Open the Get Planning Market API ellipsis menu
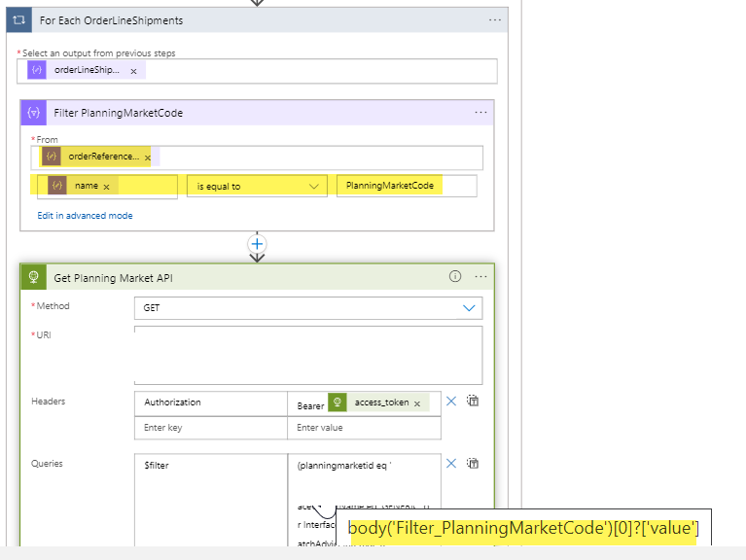This screenshot has width=746, height=560. [x=481, y=277]
